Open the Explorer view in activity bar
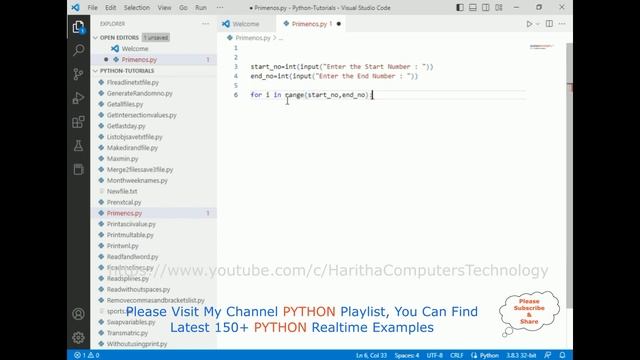 78,27
